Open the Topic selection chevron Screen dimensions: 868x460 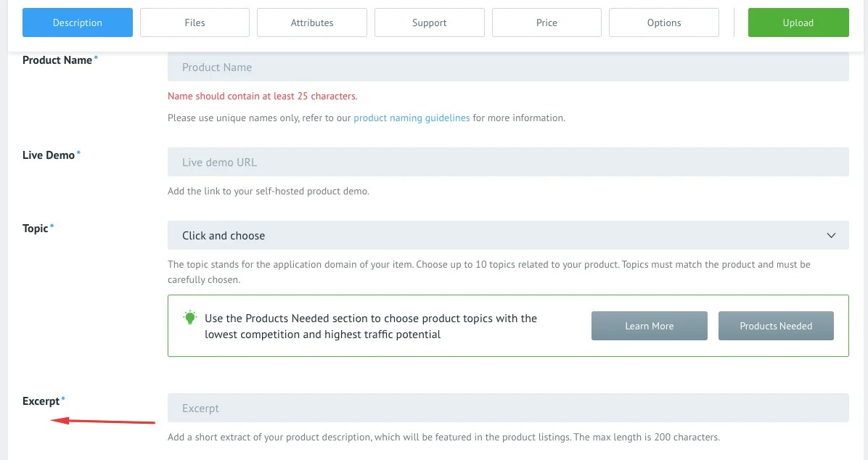coord(832,235)
